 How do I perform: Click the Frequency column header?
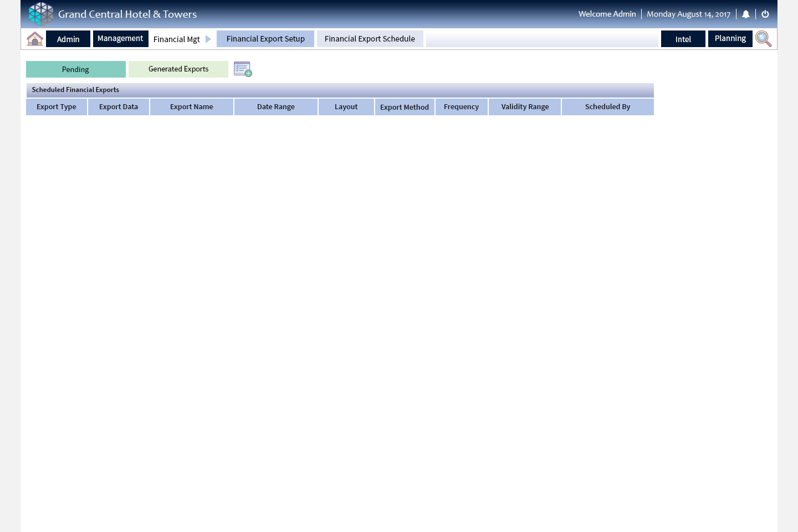click(461, 106)
